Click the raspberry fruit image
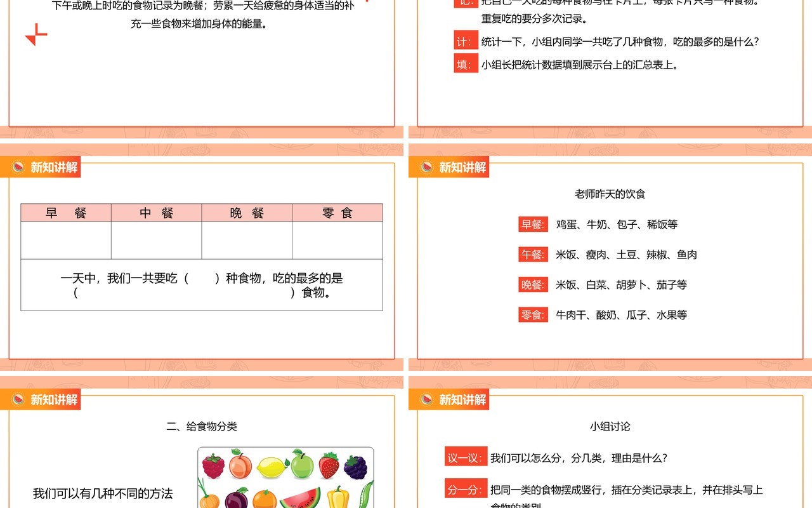Screen dimensions: 812x508 214,466
